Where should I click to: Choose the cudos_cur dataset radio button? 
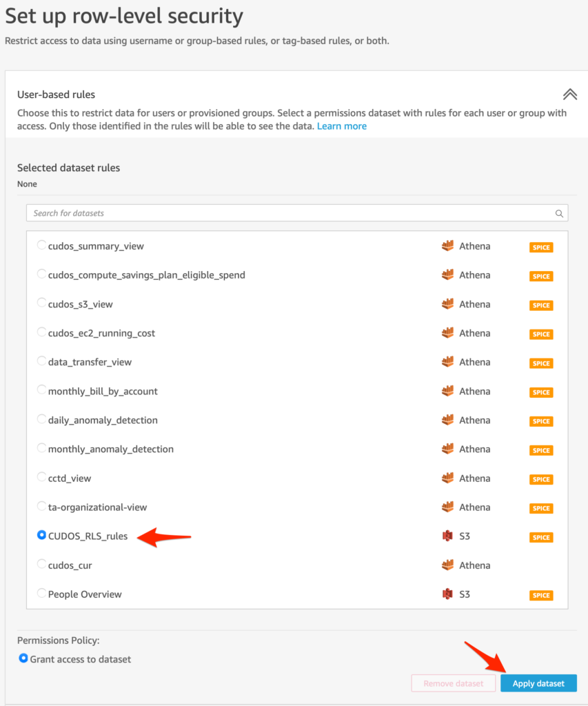(42, 565)
